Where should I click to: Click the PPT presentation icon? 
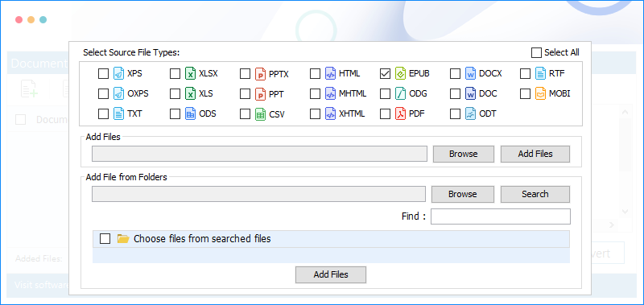pos(260,93)
